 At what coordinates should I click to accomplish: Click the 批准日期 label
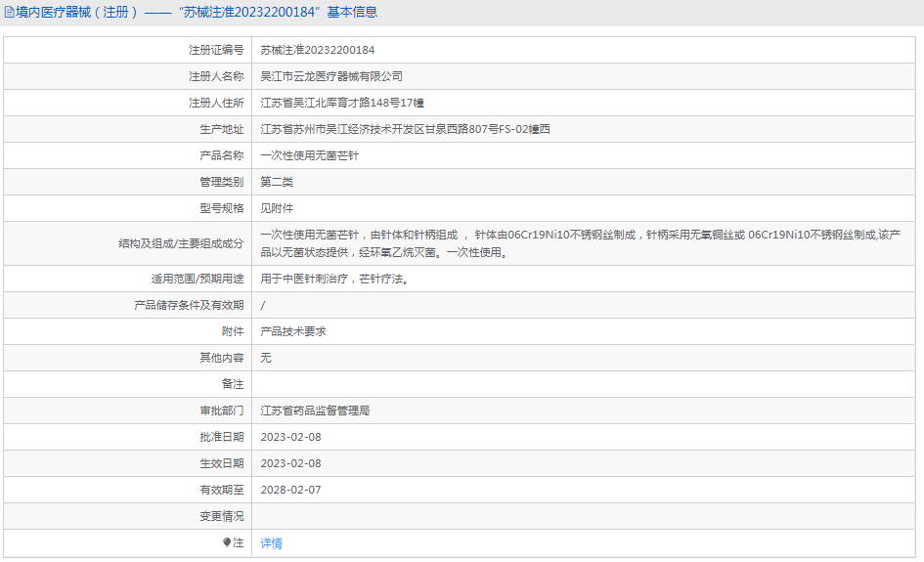(x=222, y=437)
